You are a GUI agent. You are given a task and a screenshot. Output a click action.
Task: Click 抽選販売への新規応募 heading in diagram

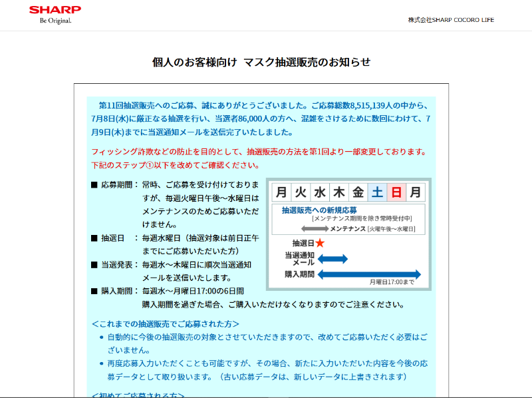pos(319,210)
